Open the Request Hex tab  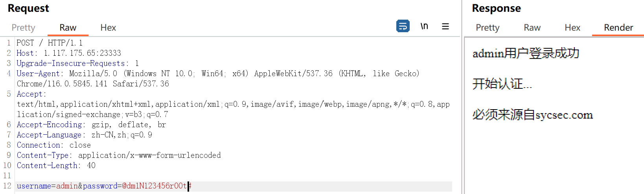click(x=108, y=27)
